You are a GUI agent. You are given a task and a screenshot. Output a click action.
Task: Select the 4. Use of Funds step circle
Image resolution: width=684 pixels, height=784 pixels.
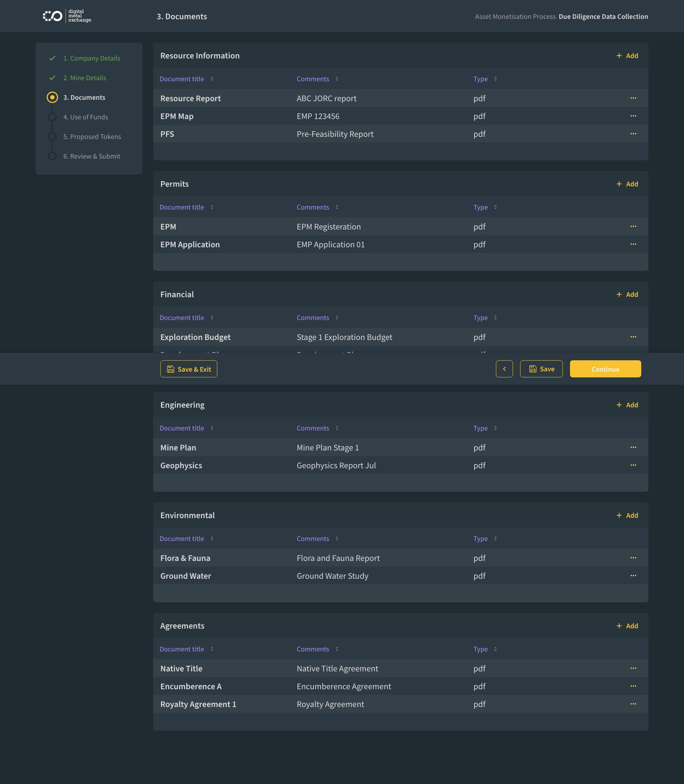52,117
